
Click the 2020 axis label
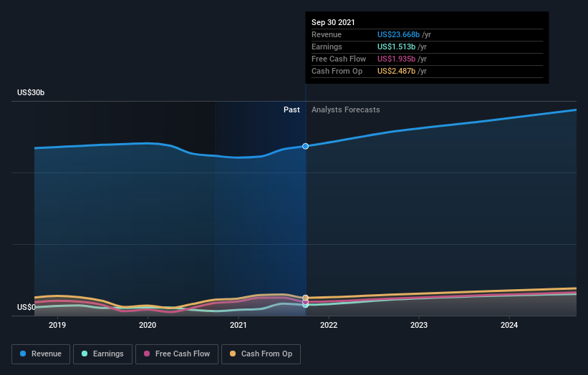pos(148,325)
